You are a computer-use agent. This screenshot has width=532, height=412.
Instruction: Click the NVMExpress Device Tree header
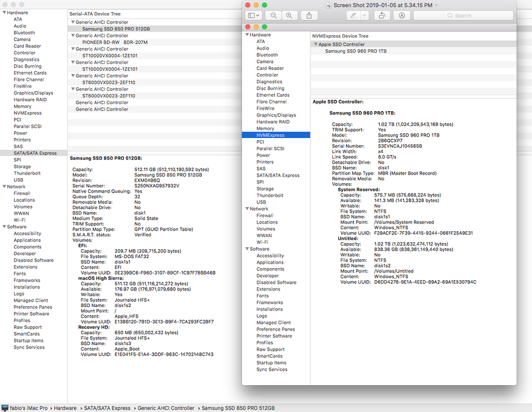coord(340,36)
